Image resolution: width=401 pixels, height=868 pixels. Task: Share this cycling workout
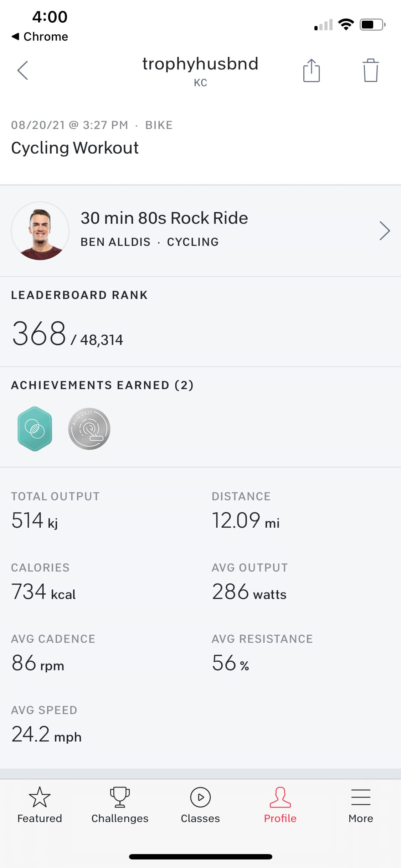311,71
